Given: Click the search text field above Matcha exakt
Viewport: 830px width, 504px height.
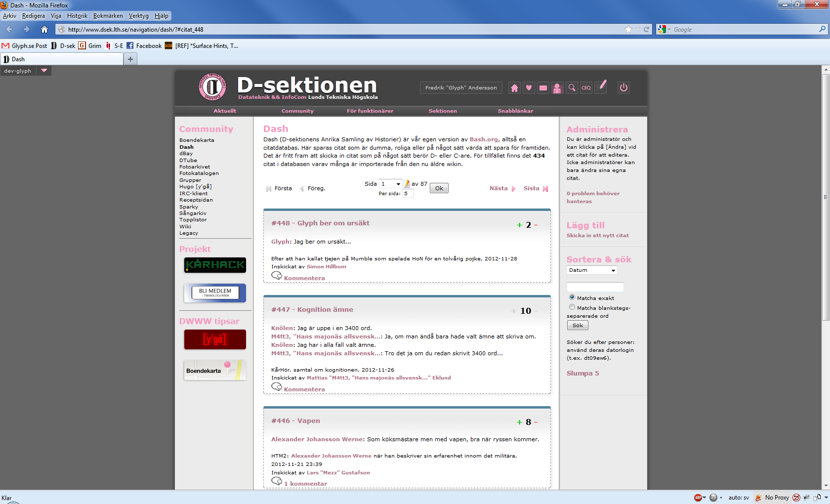Looking at the screenshot, I should (x=595, y=287).
